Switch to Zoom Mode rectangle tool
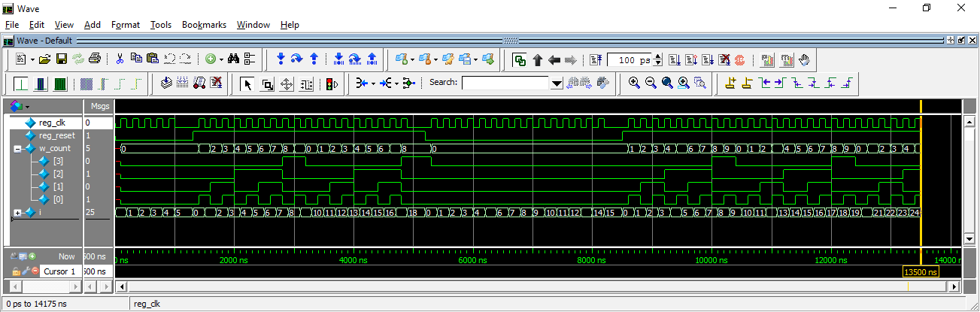This screenshot has height=312, width=980. (268, 84)
